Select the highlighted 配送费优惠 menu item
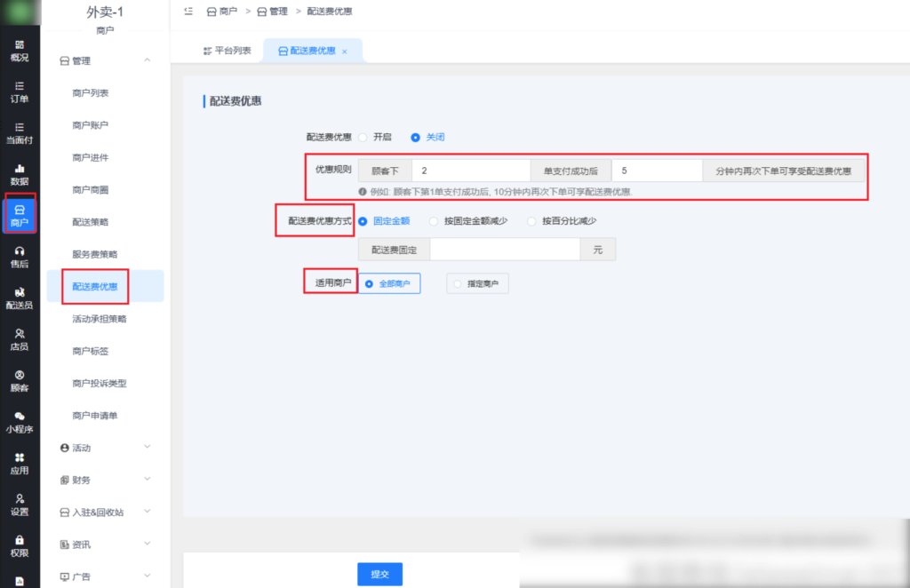 pyautogui.click(x=94, y=286)
